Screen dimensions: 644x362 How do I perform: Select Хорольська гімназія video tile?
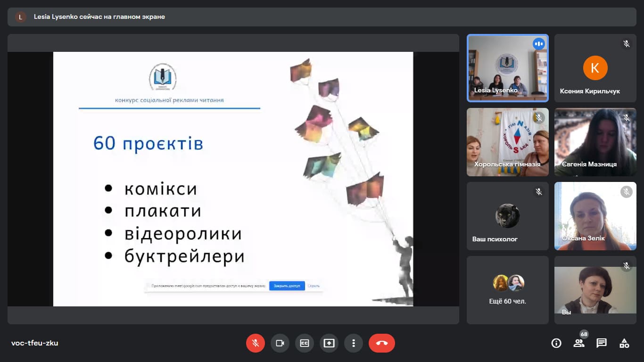pos(508,142)
